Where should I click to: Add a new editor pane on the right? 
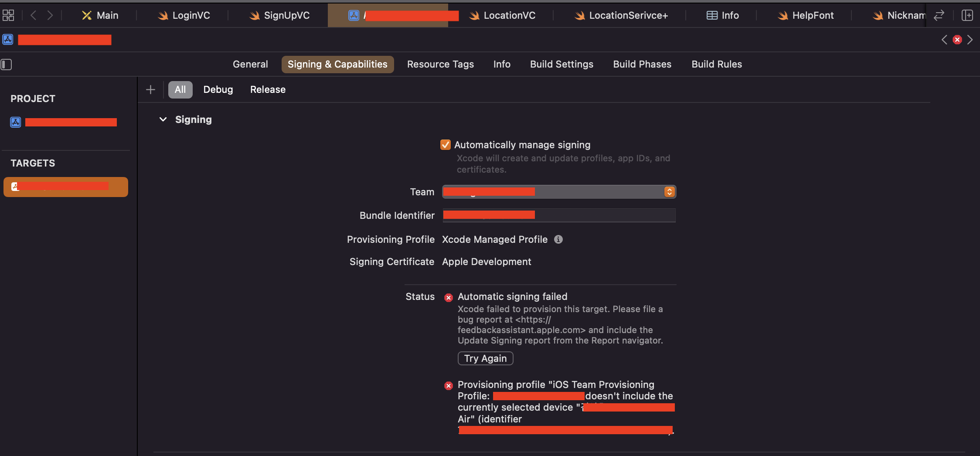tap(967, 15)
